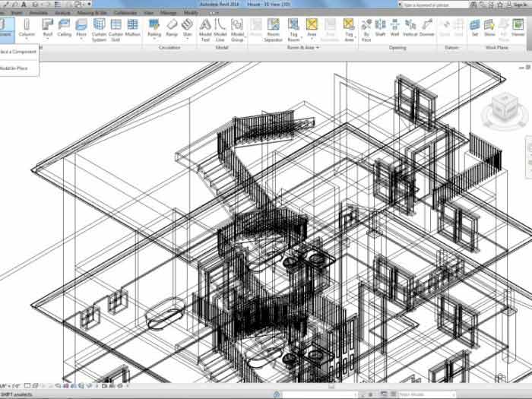Select the Shaft opening tool

click(x=380, y=28)
